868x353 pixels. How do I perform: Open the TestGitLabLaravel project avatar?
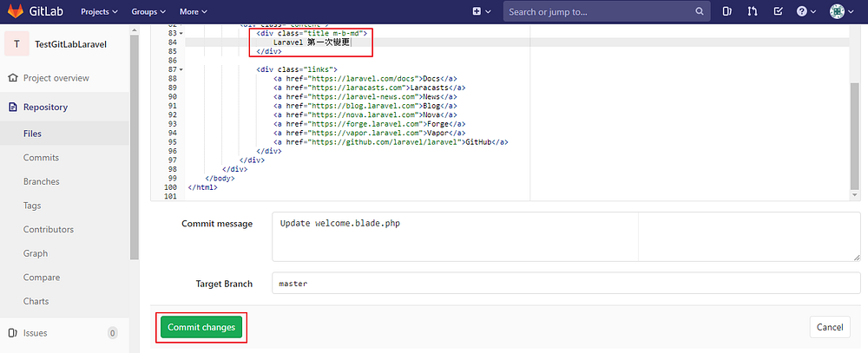coord(17,44)
